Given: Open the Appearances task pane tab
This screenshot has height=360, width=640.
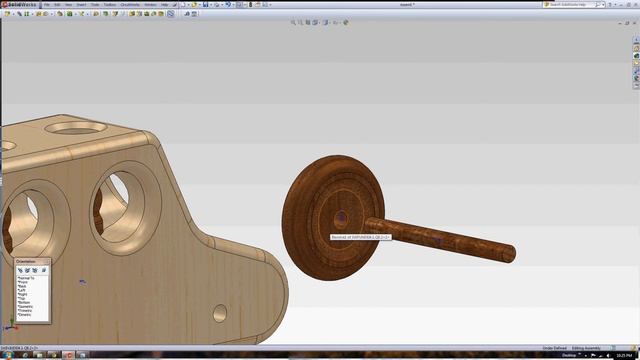Looking at the screenshot, I should point(636,78).
